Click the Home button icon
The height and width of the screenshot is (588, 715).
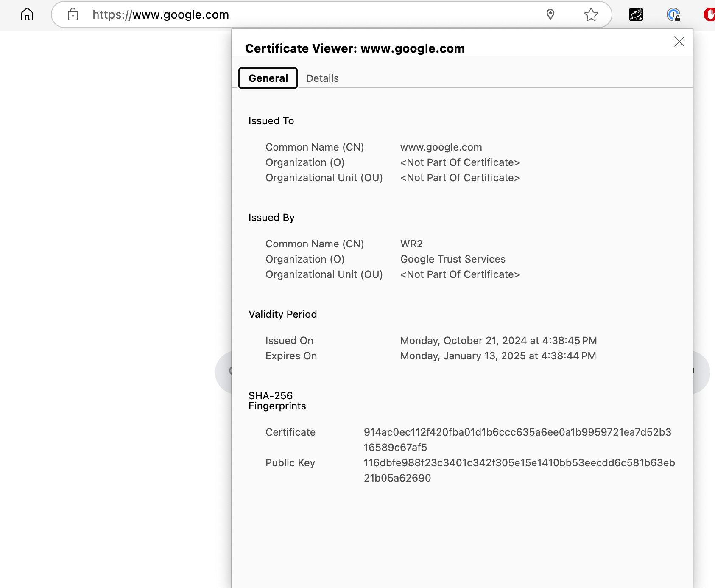[x=27, y=14]
